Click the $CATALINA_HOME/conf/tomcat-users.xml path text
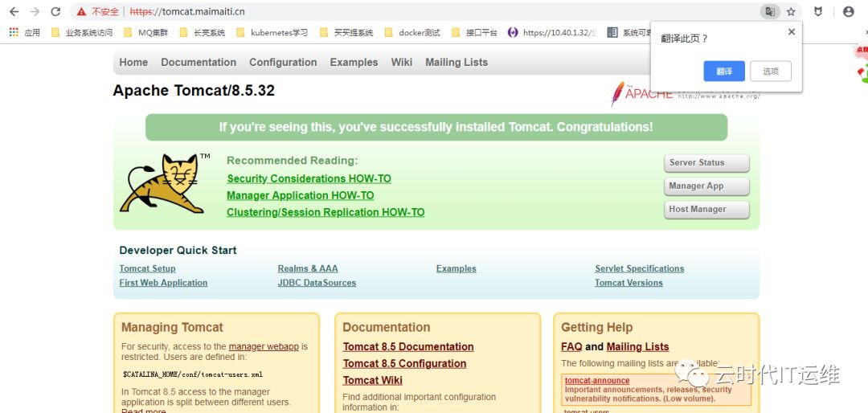868x413 pixels. [193, 374]
